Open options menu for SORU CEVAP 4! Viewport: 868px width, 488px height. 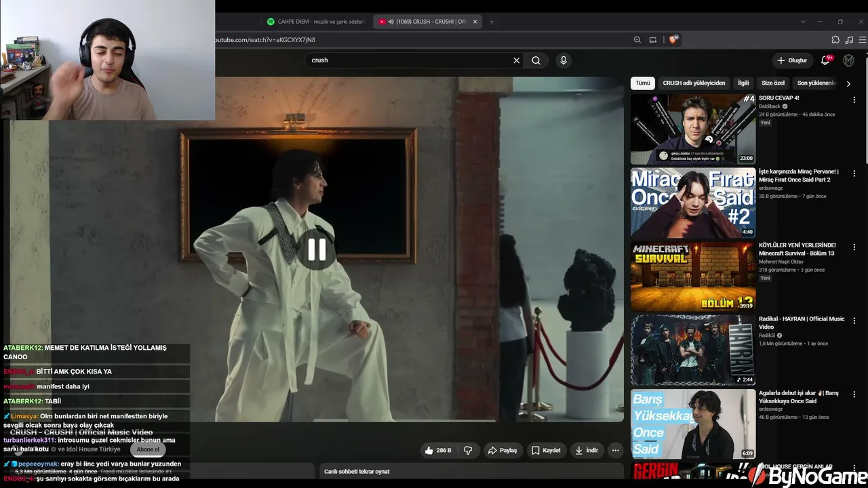pyautogui.click(x=854, y=100)
